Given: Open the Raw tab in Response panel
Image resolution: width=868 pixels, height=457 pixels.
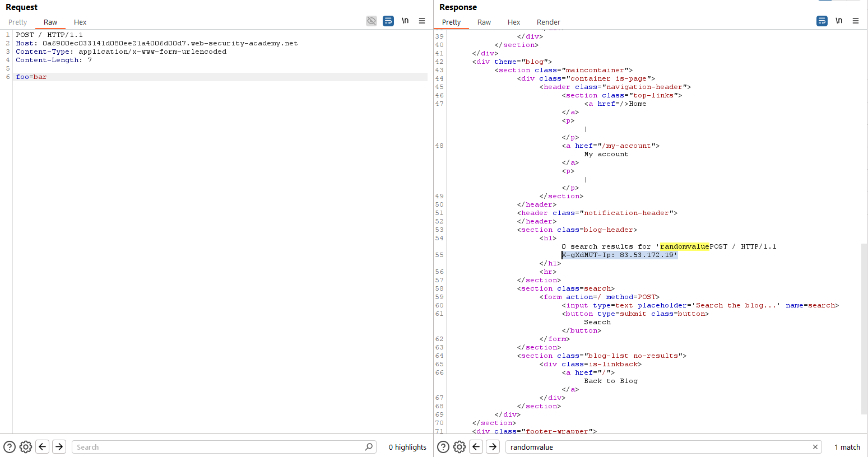Looking at the screenshot, I should [484, 22].
